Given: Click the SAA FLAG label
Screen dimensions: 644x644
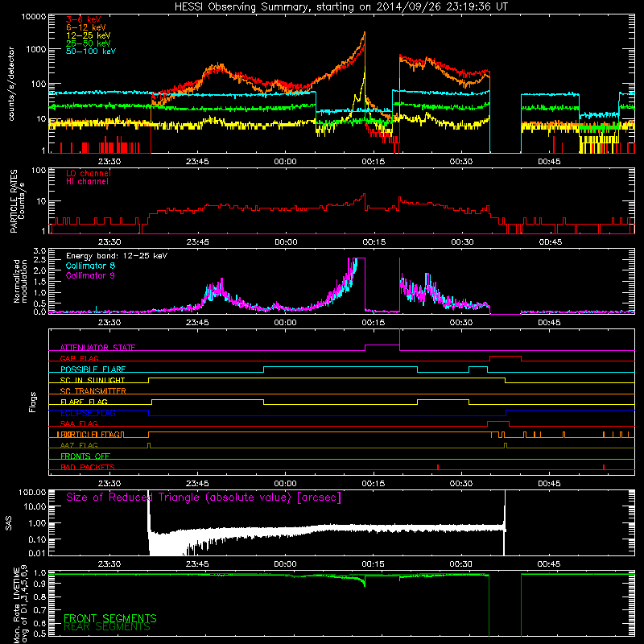Looking at the screenshot, I should pyautogui.click(x=79, y=423).
